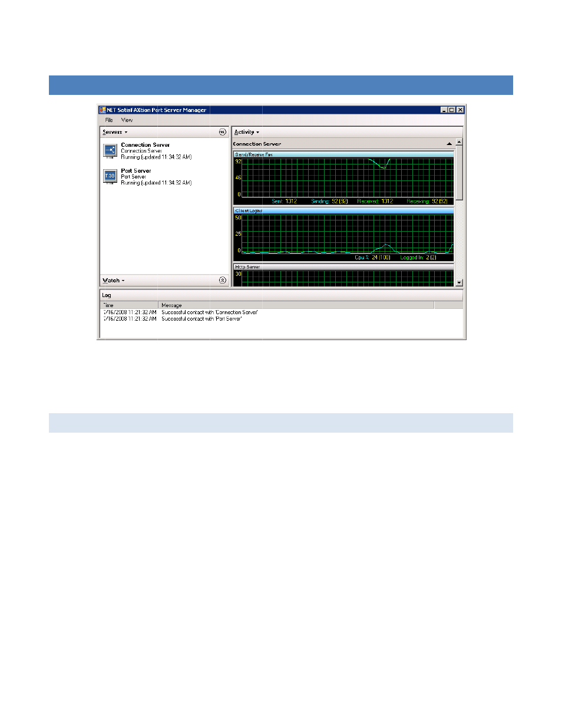Close the Port Server Manager window
The height and width of the screenshot is (728, 562).
coord(461,110)
